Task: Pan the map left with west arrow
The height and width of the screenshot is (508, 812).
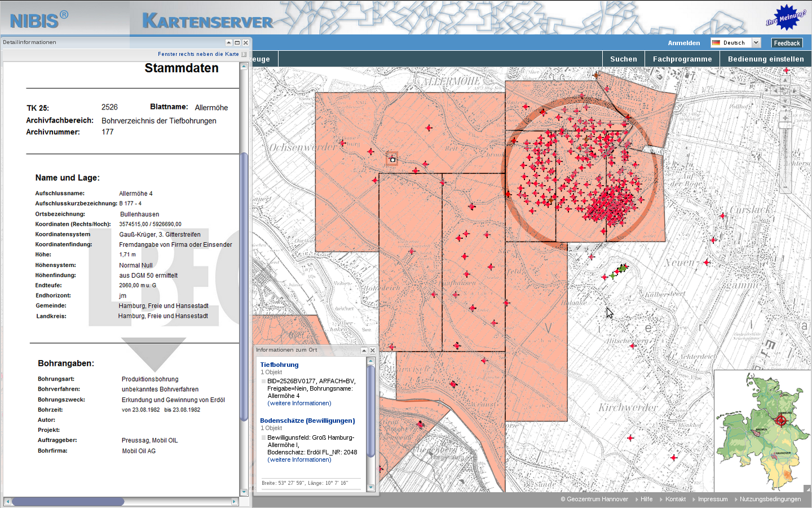Action: tap(775, 90)
